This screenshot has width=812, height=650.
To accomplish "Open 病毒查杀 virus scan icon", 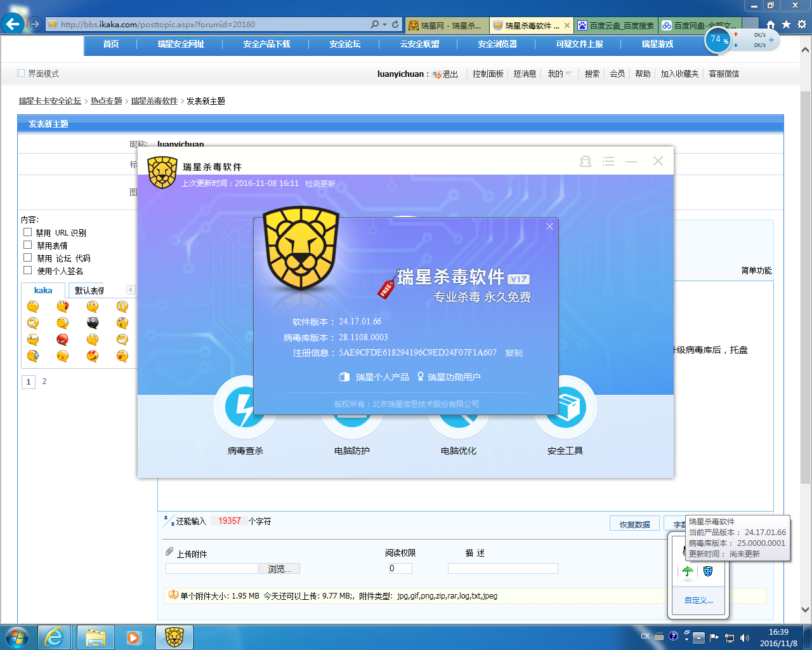I will pos(245,408).
